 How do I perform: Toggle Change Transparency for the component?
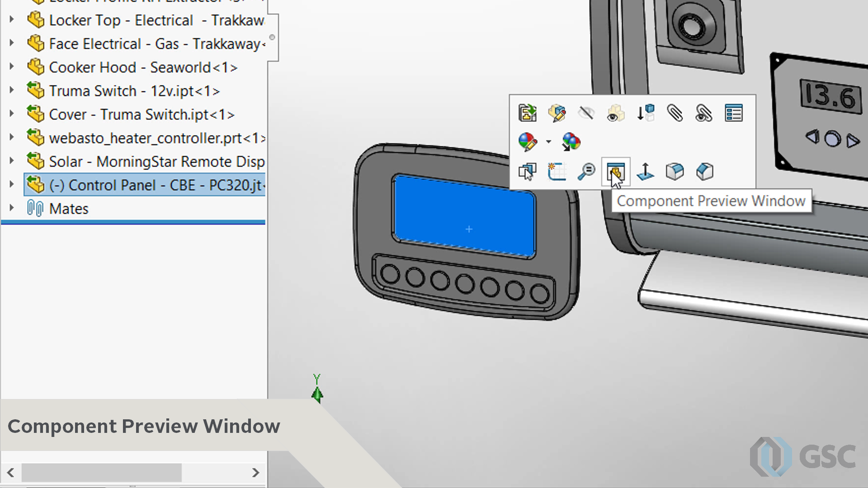(x=571, y=142)
